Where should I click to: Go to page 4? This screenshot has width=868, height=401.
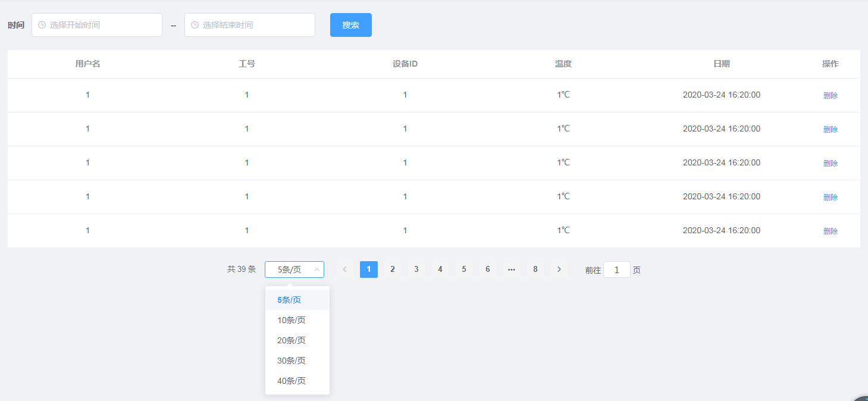[440, 270]
